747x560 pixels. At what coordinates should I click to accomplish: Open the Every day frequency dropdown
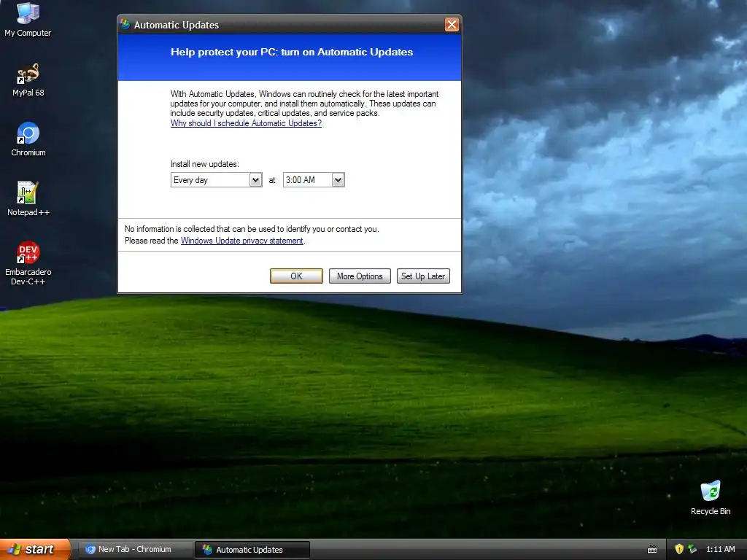coord(216,180)
